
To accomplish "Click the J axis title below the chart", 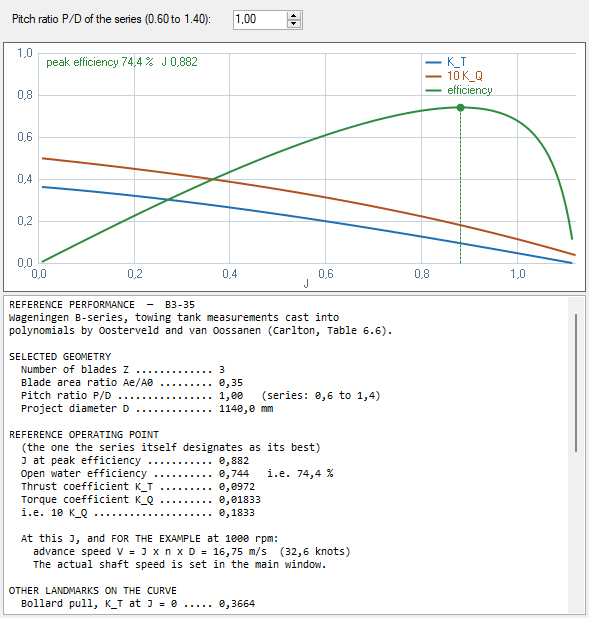I will click(306, 283).
